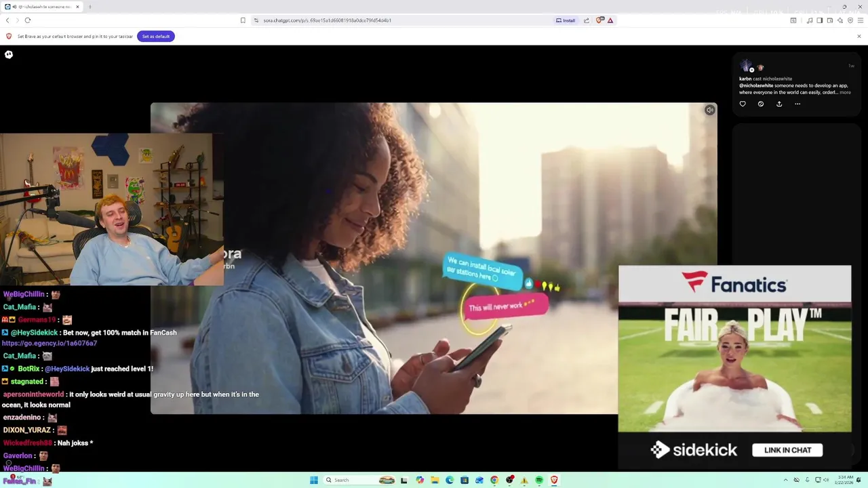Viewport: 868px width, 488px height.
Task: Click @HeySidekick mention in BotRix message
Action: click(67, 369)
